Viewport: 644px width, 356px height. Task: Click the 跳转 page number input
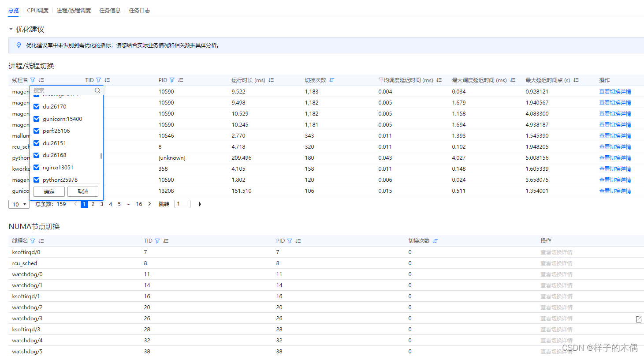point(182,204)
